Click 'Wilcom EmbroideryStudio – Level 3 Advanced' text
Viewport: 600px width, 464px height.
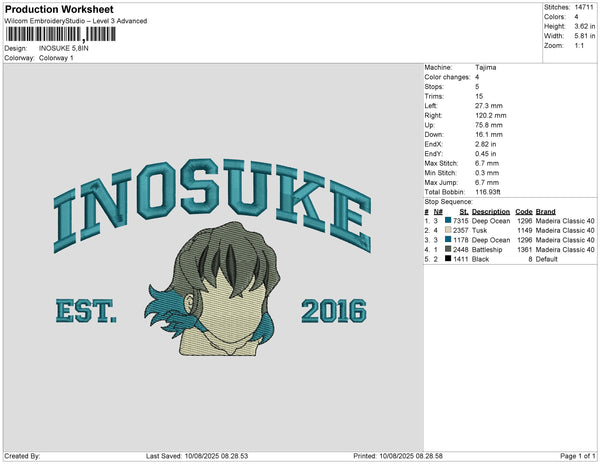pos(76,21)
